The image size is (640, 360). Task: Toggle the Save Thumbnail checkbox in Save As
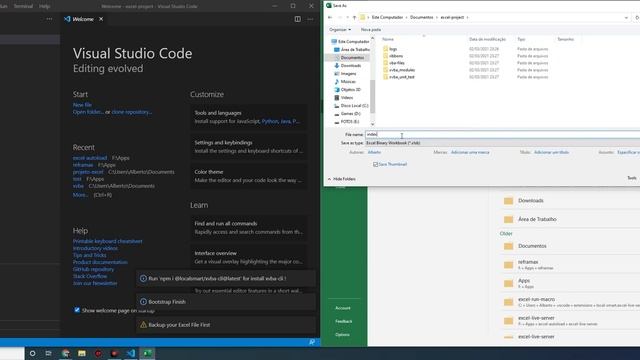pyautogui.click(x=375, y=164)
